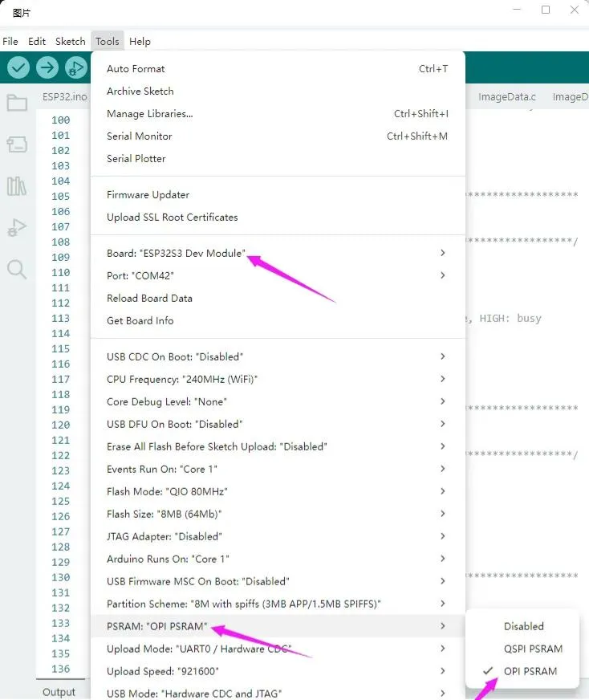This screenshot has height=700, width=589.
Task: Open the Help menu
Action: click(x=140, y=41)
